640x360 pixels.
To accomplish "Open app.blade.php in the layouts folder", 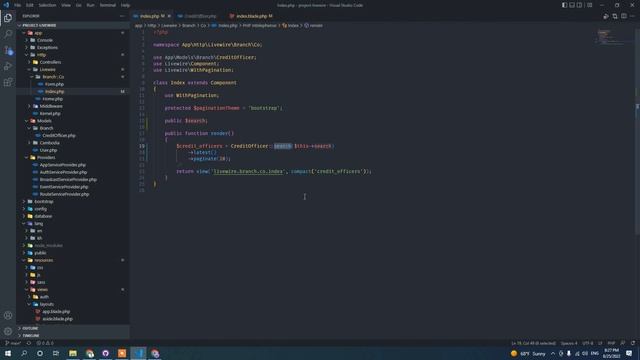I will [x=56, y=311].
